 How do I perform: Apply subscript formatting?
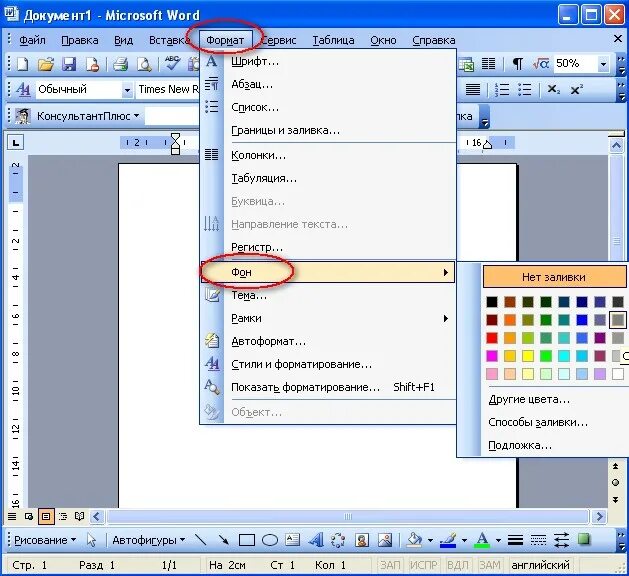[x=554, y=89]
